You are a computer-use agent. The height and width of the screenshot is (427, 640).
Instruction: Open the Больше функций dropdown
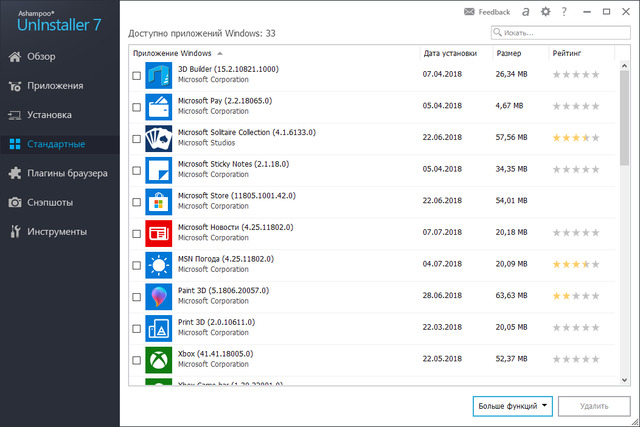click(512, 406)
